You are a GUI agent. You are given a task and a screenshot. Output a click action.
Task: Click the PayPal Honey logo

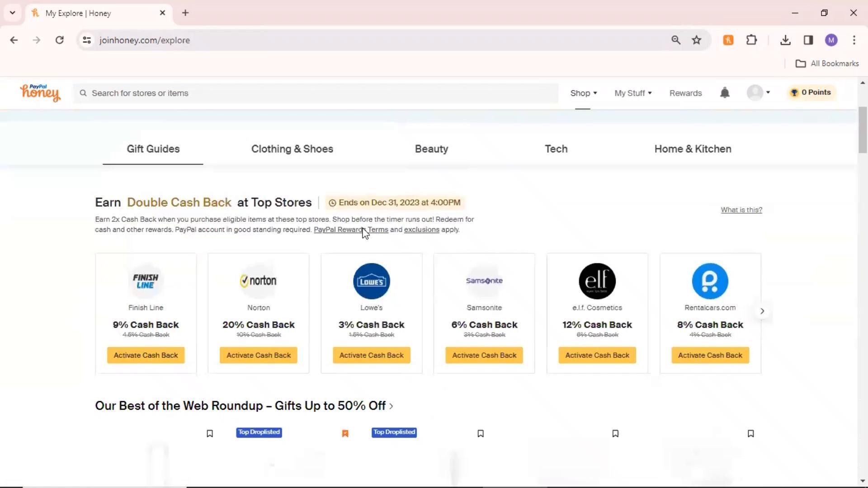pyautogui.click(x=40, y=93)
